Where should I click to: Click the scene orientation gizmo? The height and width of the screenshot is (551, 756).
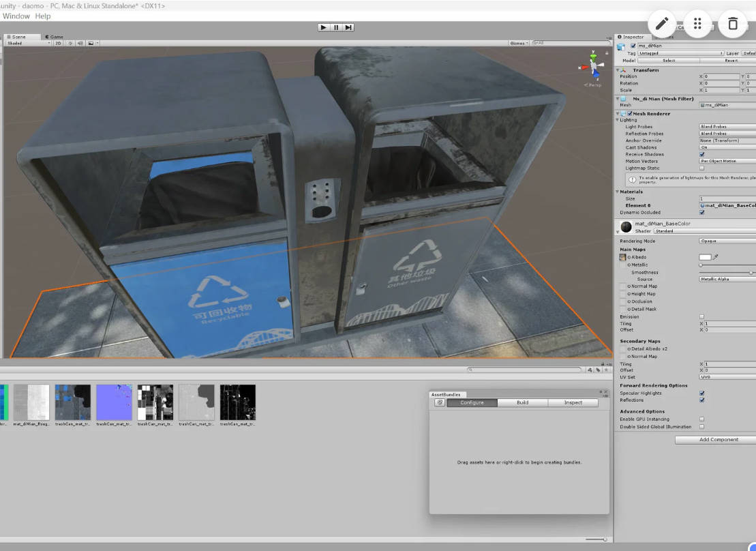pos(593,67)
